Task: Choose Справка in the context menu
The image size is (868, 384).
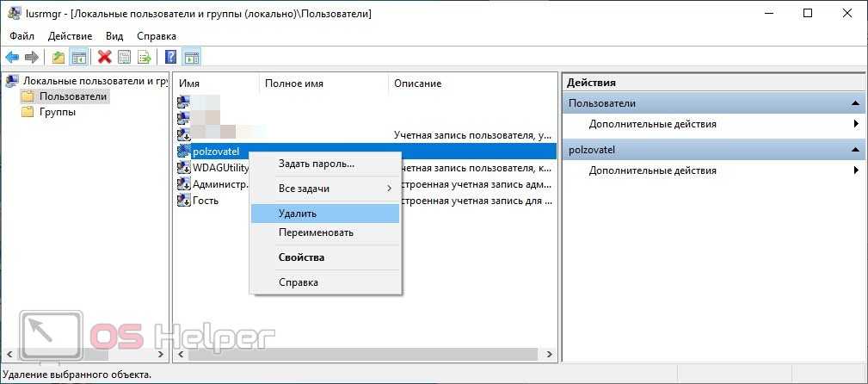Action: point(325,282)
